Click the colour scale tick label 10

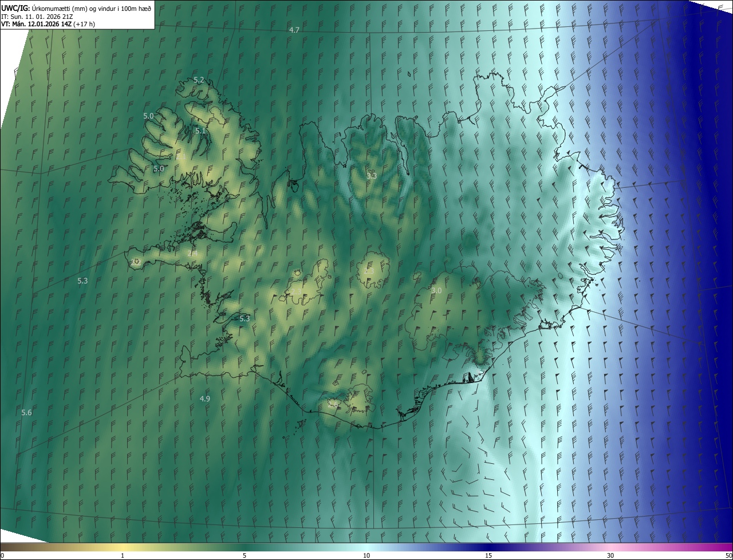366,556
